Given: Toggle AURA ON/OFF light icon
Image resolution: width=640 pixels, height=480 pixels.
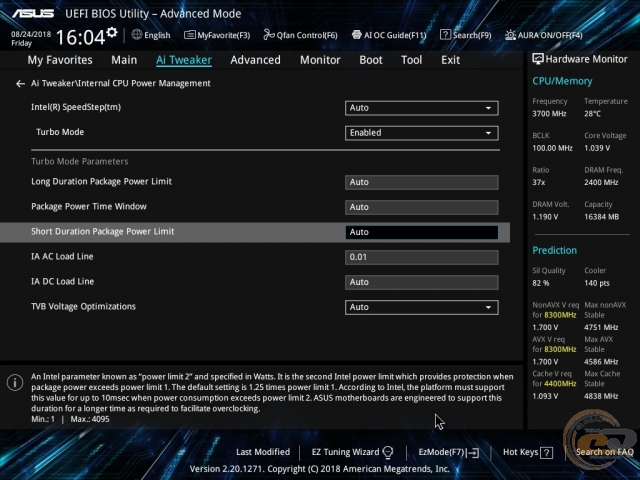Looking at the screenshot, I should 510,35.
